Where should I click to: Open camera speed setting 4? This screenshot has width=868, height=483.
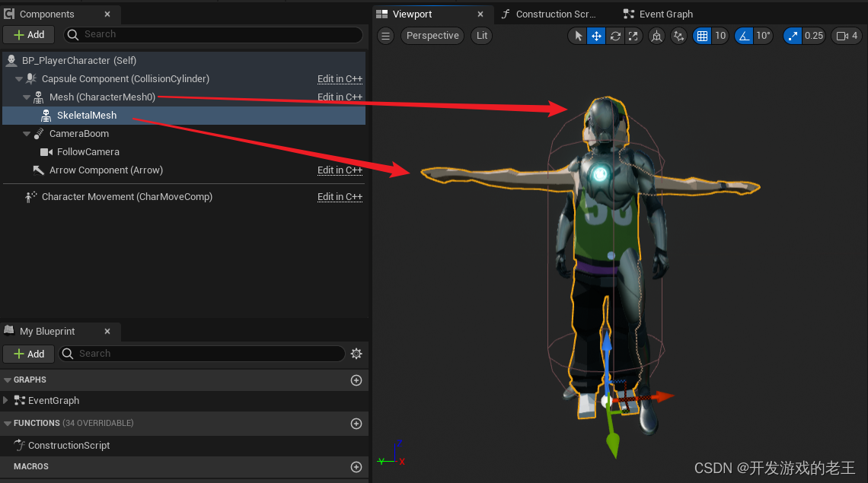click(847, 36)
